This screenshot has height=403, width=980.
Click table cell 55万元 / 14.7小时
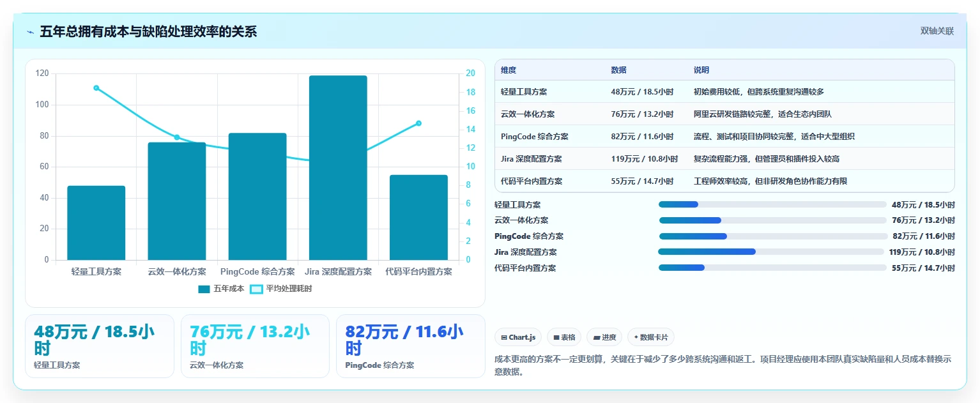(642, 181)
